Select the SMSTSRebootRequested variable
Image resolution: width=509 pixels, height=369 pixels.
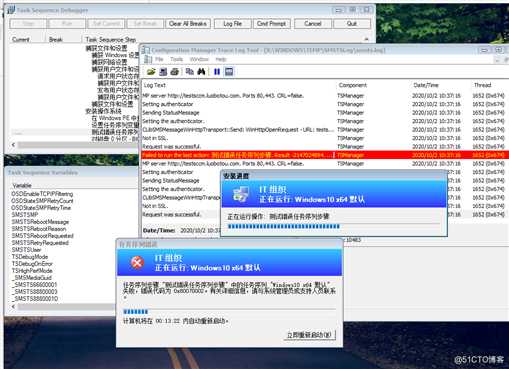click(42, 236)
